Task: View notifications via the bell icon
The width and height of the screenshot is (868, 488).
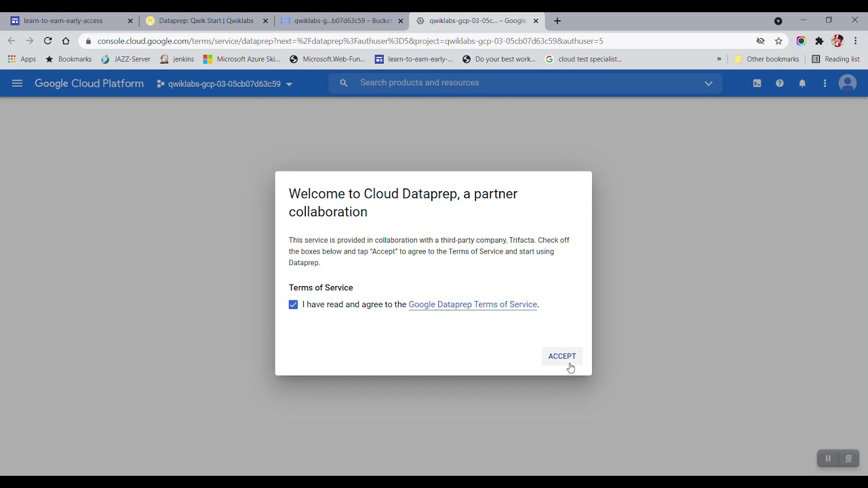Action: pos(802,83)
